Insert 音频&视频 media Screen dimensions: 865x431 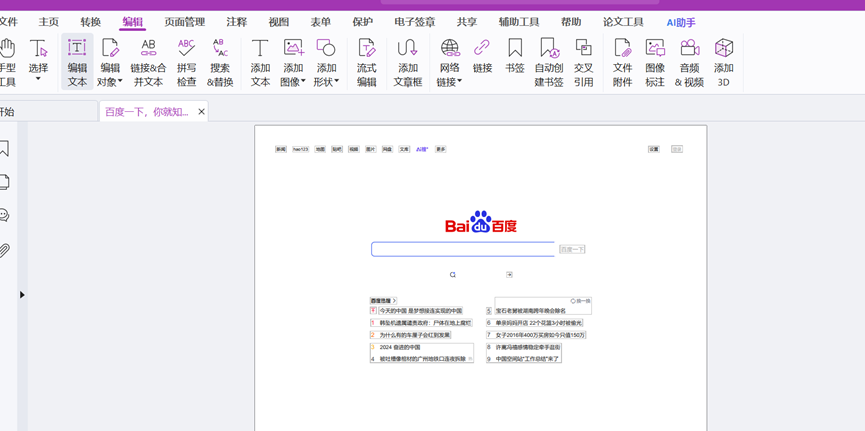pos(689,62)
